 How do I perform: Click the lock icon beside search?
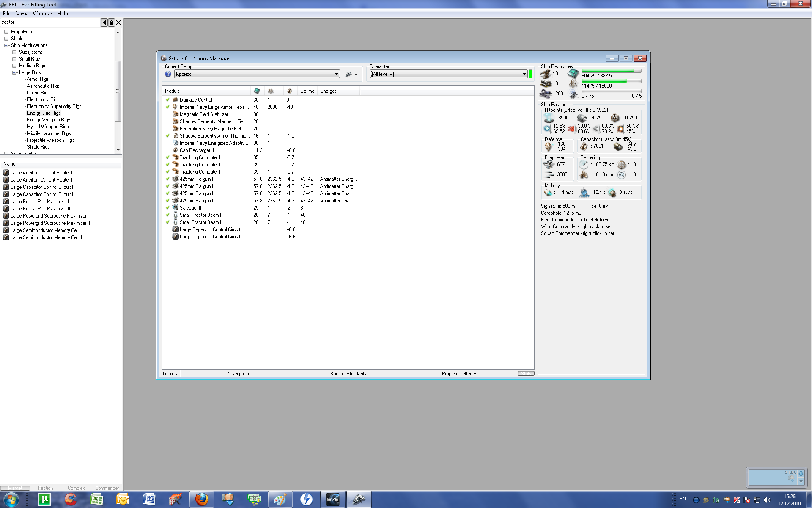click(111, 22)
